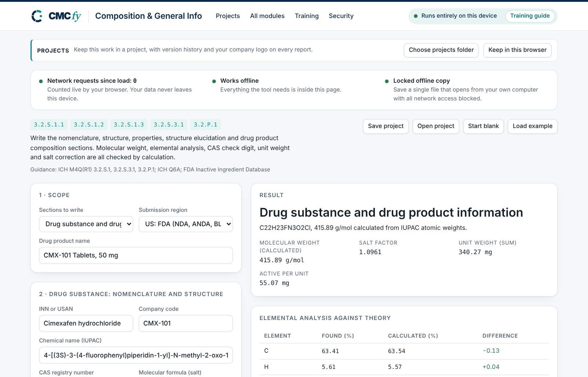Click the hydrogen difference +0.04
The width and height of the screenshot is (588, 377).
pyautogui.click(x=491, y=367)
